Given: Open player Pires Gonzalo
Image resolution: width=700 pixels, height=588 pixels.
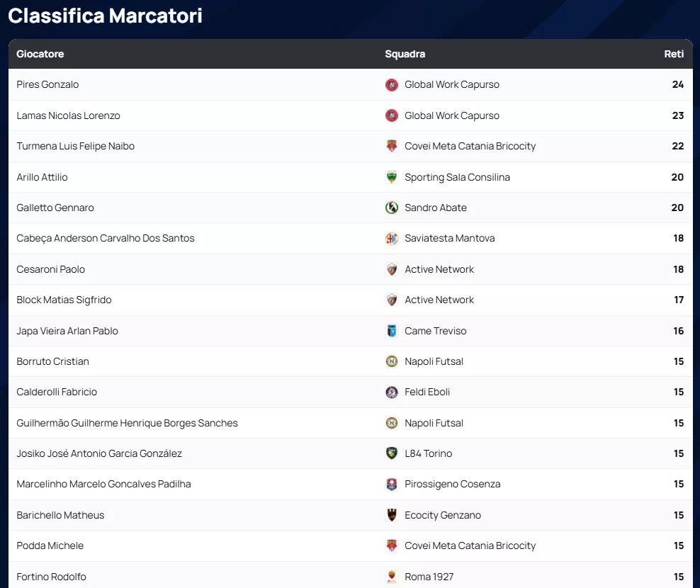Looking at the screenshot, I should click(47, 85).
